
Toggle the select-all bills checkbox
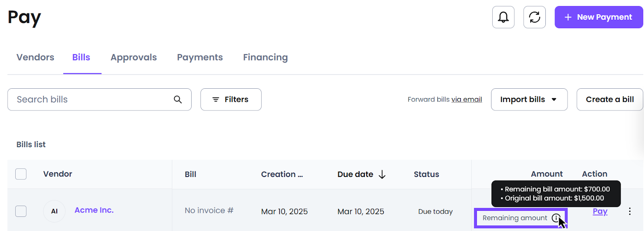[x=21, y=174]
